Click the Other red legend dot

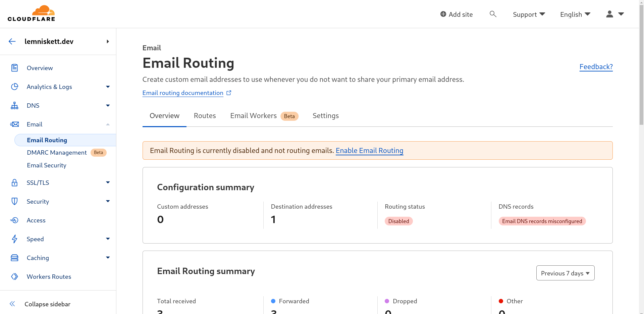point(501,301)
